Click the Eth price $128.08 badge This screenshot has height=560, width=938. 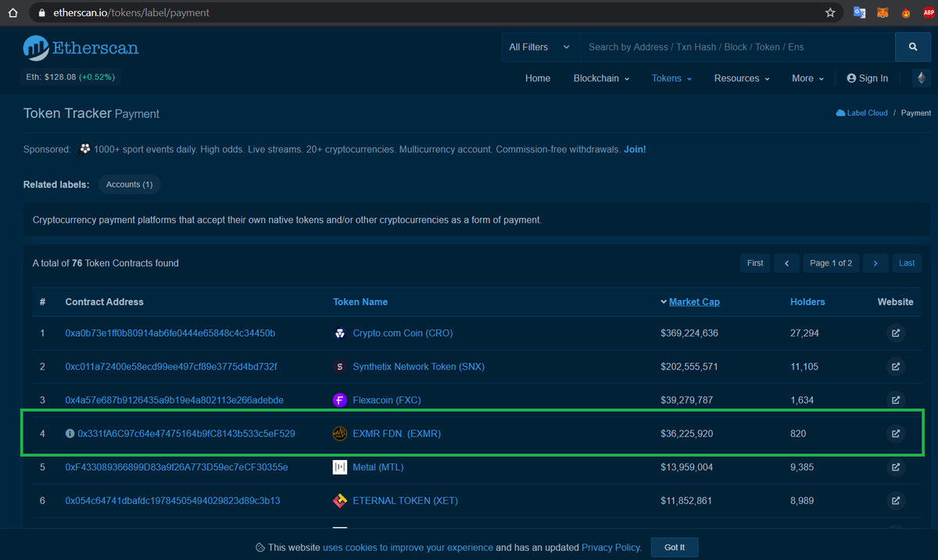click(71, 77)
